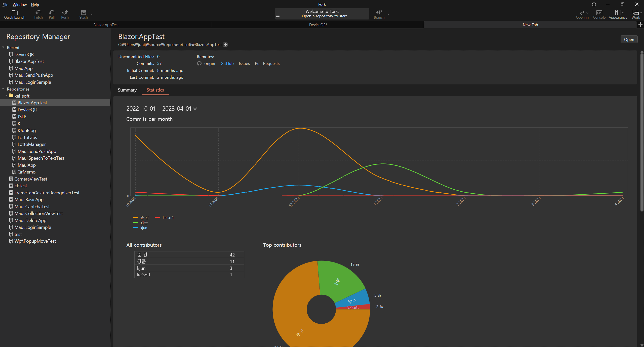Click the Open repository button
644x347 pixels.
629,39
